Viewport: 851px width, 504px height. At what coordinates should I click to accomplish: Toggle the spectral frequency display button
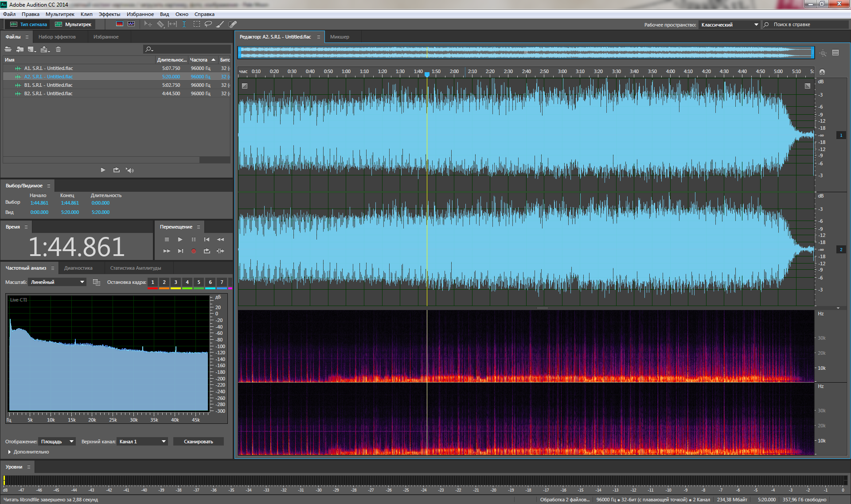pos(120,24)
